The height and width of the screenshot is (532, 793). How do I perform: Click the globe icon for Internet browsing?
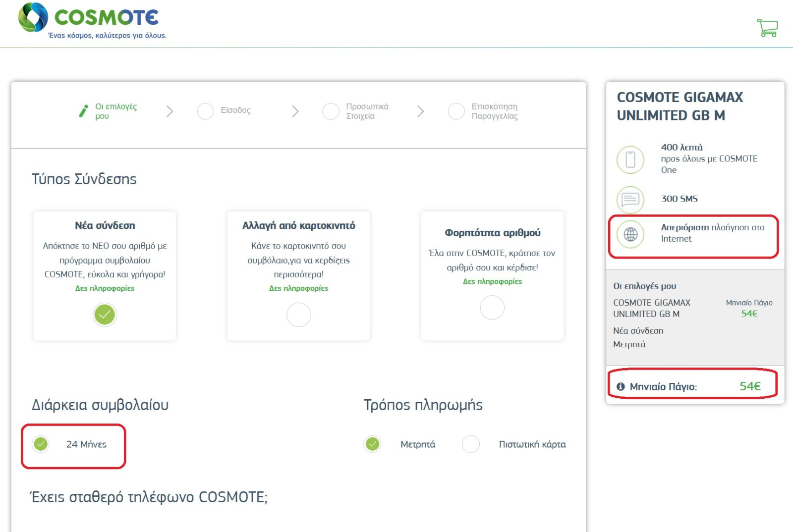630,234
